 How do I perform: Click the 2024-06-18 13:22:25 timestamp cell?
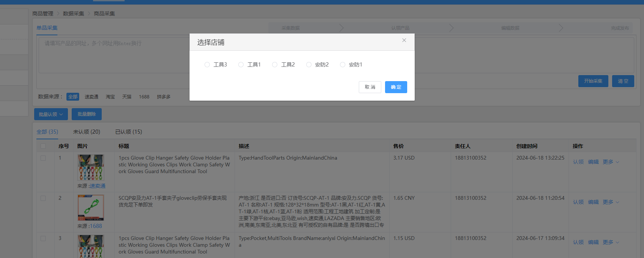point(540,158)
